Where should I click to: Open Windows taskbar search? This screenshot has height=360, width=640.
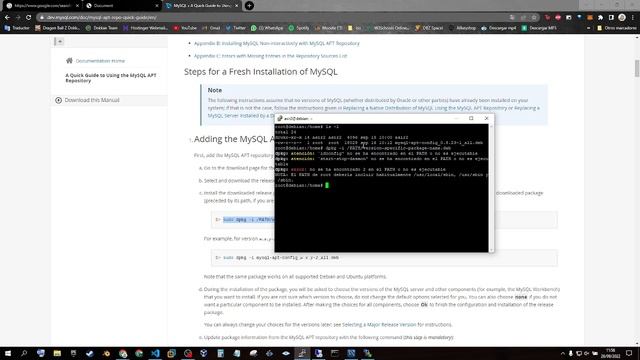click(x=24, y=353)
